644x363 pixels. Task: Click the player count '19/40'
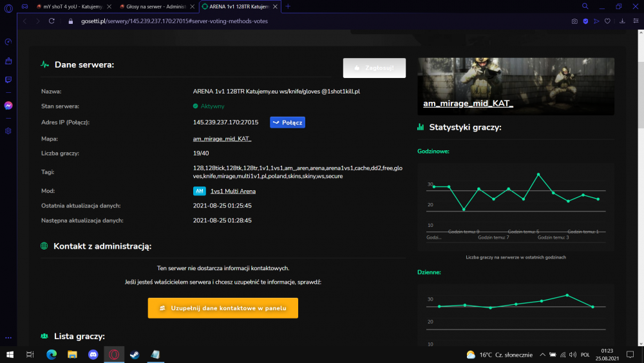click(201, 153)
